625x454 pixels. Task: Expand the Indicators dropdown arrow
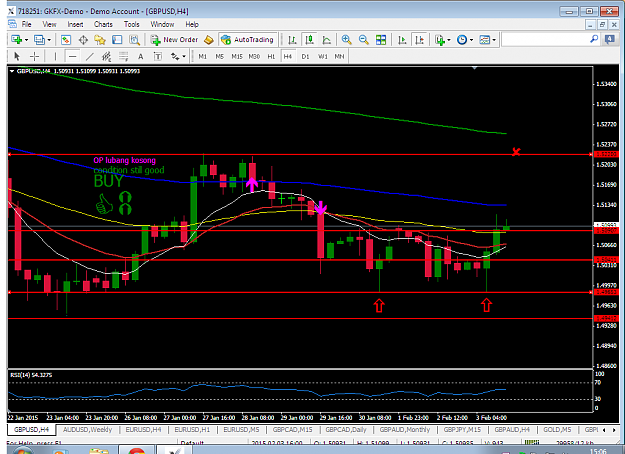(449, 40)
